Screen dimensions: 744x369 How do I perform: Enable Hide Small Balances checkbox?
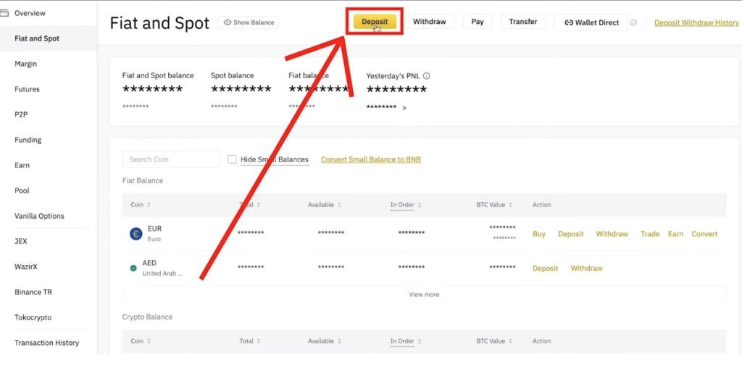[x=232, y=159]
